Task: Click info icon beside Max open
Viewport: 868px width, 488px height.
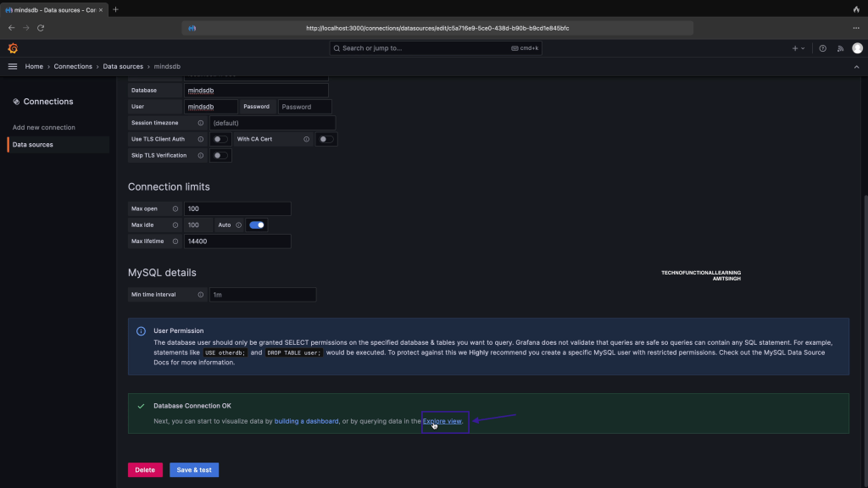Action: point(175,208)
